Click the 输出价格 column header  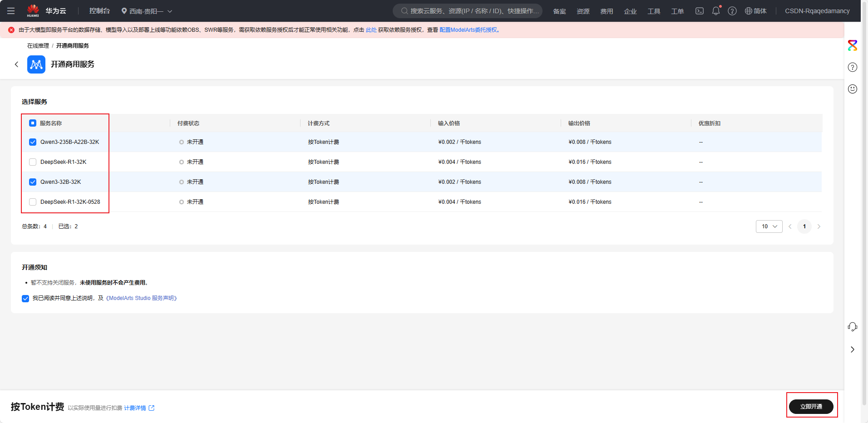tap(579, 123)
